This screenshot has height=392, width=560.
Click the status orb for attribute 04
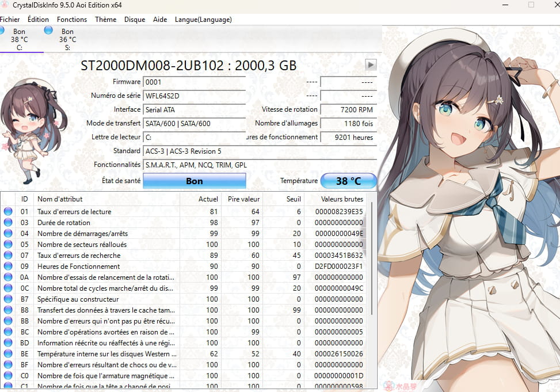[8, 233]
